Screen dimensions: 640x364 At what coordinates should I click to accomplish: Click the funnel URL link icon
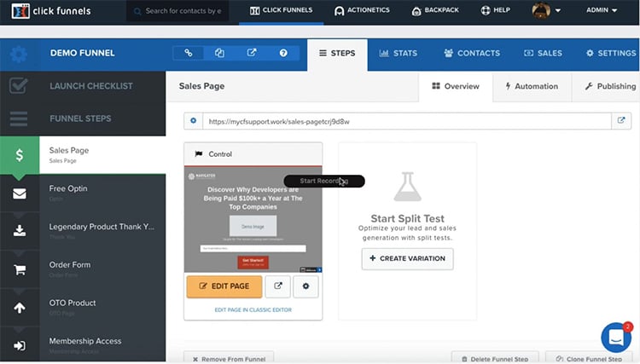pyautogui.click(x=189, y=53)
